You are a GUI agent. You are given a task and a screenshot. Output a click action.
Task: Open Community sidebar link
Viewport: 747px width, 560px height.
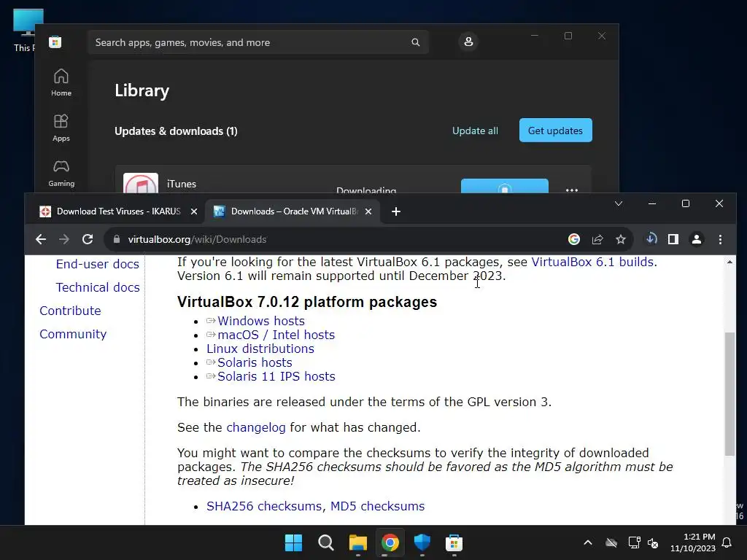click(x=73, y=334)
